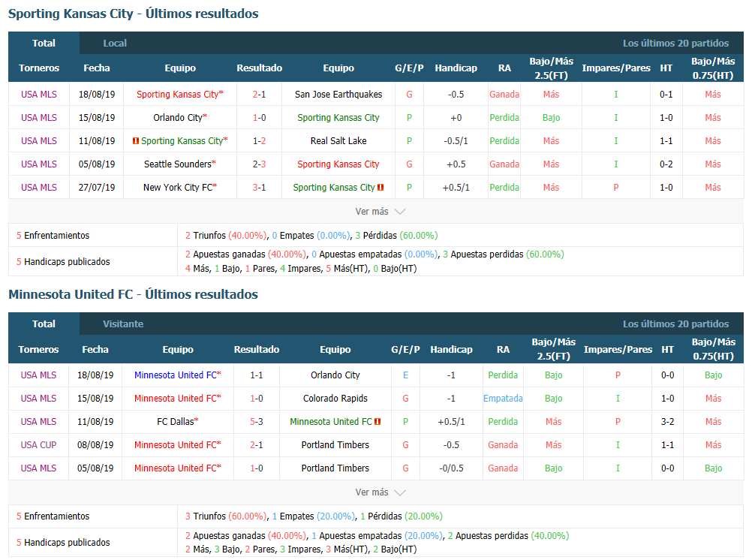Select Total tab in Sporting Kansas City table
752x560 pixels.
[44, 44]
